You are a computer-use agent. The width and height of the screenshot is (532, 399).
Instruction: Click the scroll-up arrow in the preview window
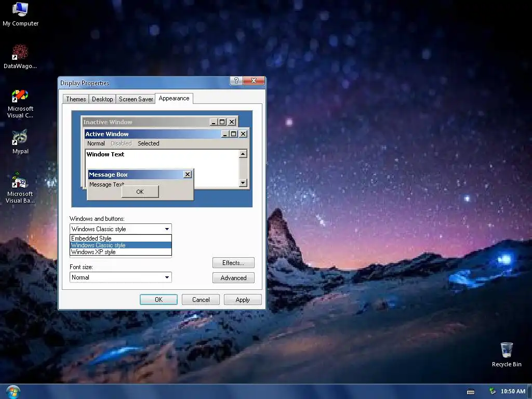tap(243, 154)
